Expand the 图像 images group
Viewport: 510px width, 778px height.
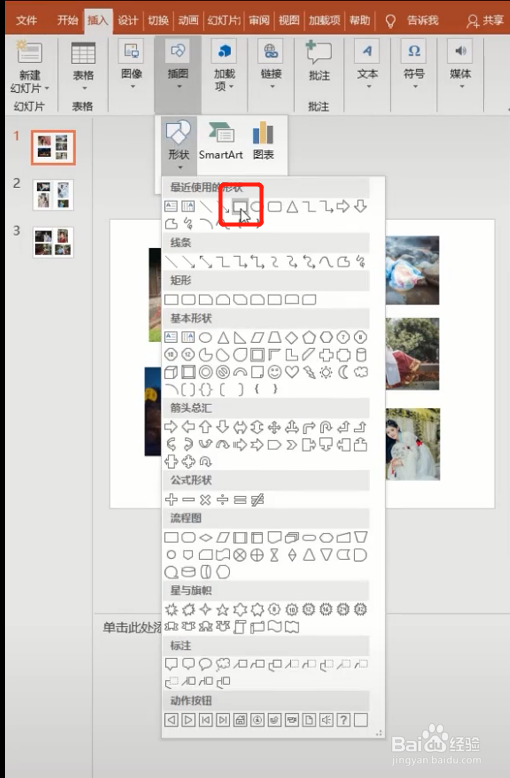(x=131, y=67)
